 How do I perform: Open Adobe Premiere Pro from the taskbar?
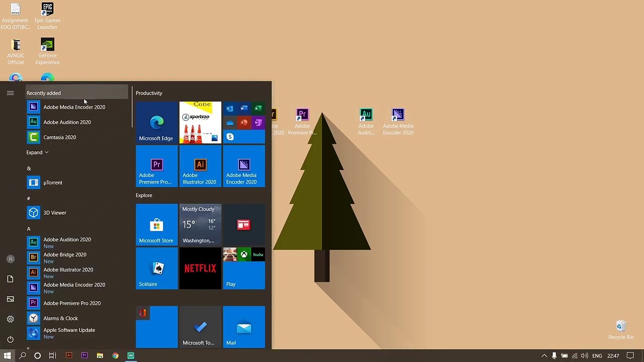pos(85,355)
